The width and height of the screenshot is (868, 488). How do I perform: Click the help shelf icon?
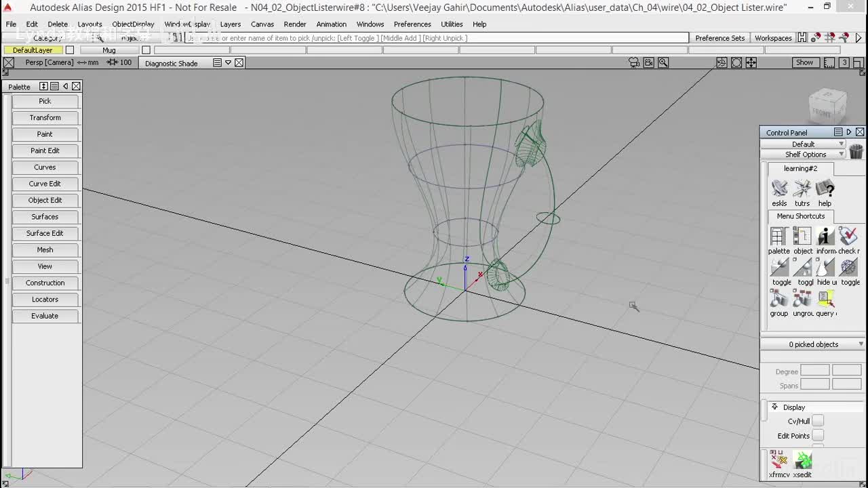825,188
